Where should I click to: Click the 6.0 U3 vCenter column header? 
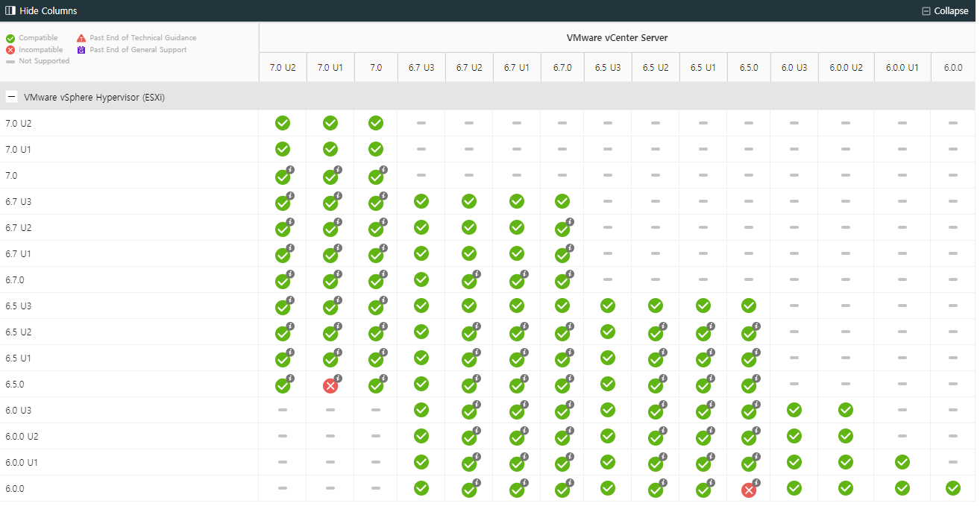[794, 67]
